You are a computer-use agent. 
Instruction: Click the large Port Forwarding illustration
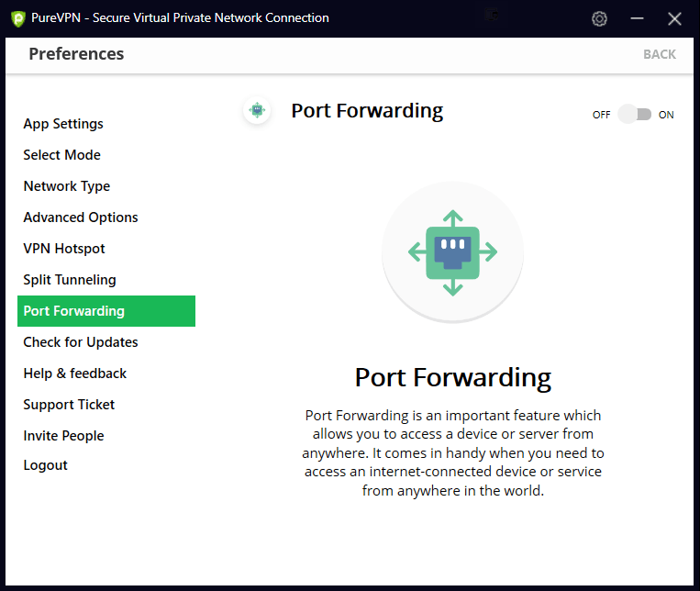tap(452, 252)
